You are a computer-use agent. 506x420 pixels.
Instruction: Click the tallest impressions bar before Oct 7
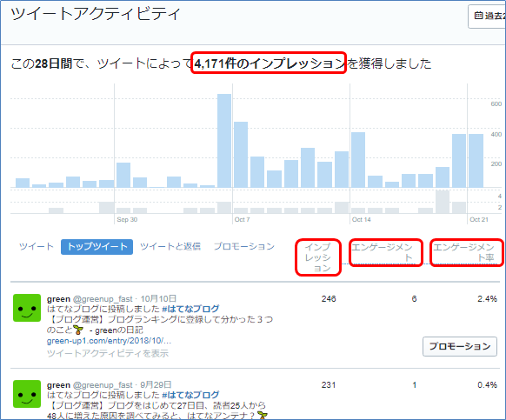pos(224,141)
